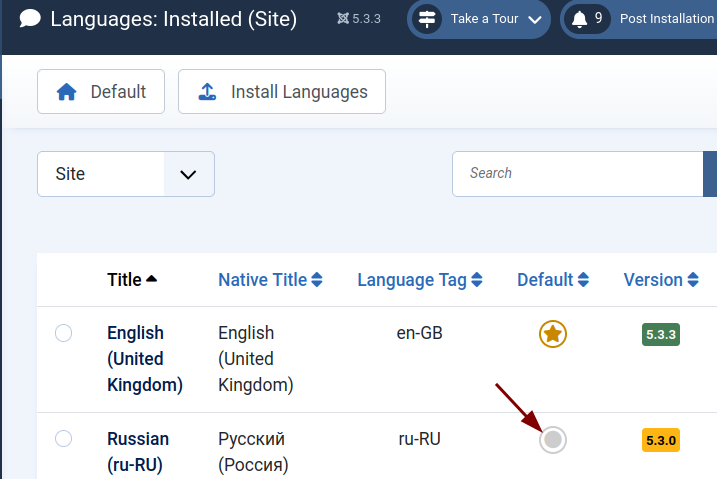
Task: Select the English (United Kingdom) row checkbox
Action: [x=63, y=333]
